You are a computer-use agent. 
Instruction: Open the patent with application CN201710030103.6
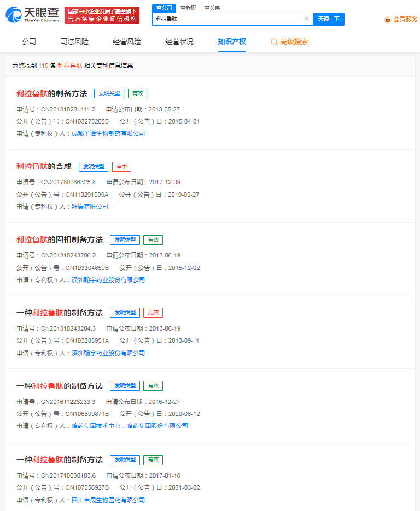(x=60, y=460)
